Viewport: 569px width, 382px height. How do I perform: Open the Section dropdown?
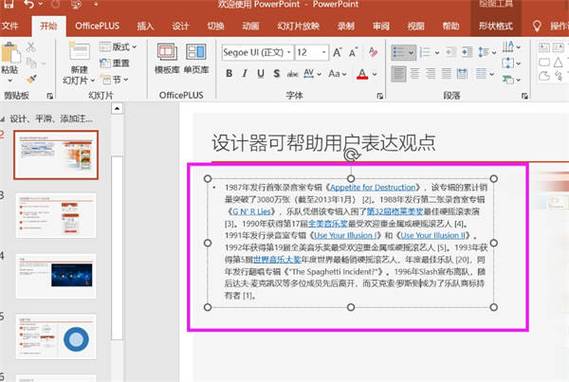[x=114, y=79]
